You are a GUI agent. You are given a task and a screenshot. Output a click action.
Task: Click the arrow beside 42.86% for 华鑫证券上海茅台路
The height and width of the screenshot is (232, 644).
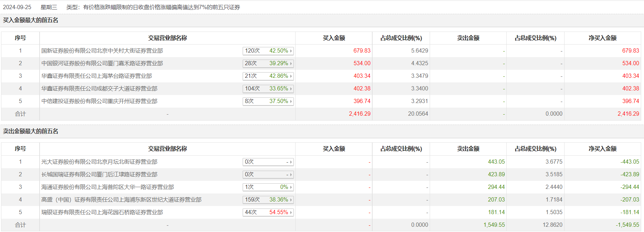tap(291, 76)
